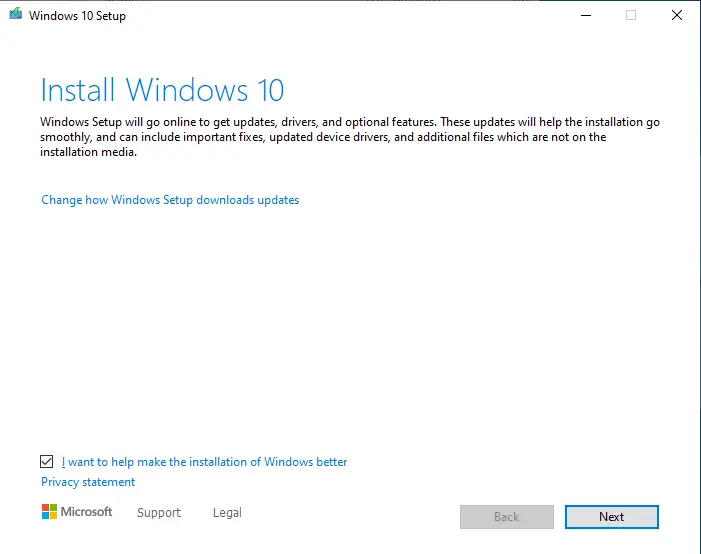Close the Windows 10 Setup dialog
Image resolution: width=701 pixels, height=554 pixels.
[x=677, y=15]
